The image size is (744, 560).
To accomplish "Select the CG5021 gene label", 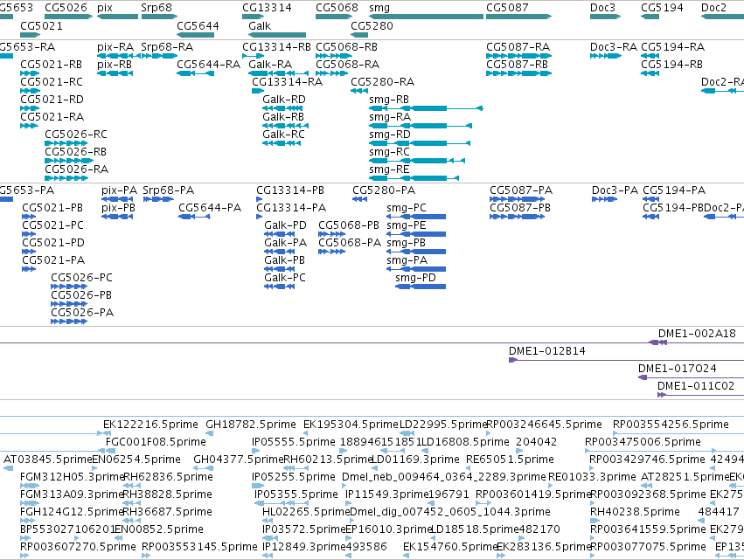I will [41, 25].
